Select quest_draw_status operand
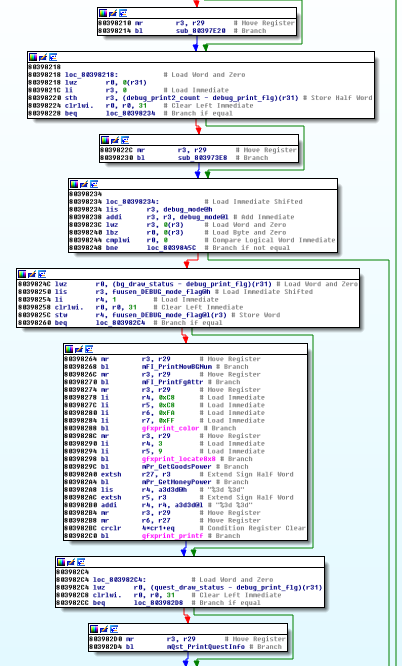 [x=189, y=587]
